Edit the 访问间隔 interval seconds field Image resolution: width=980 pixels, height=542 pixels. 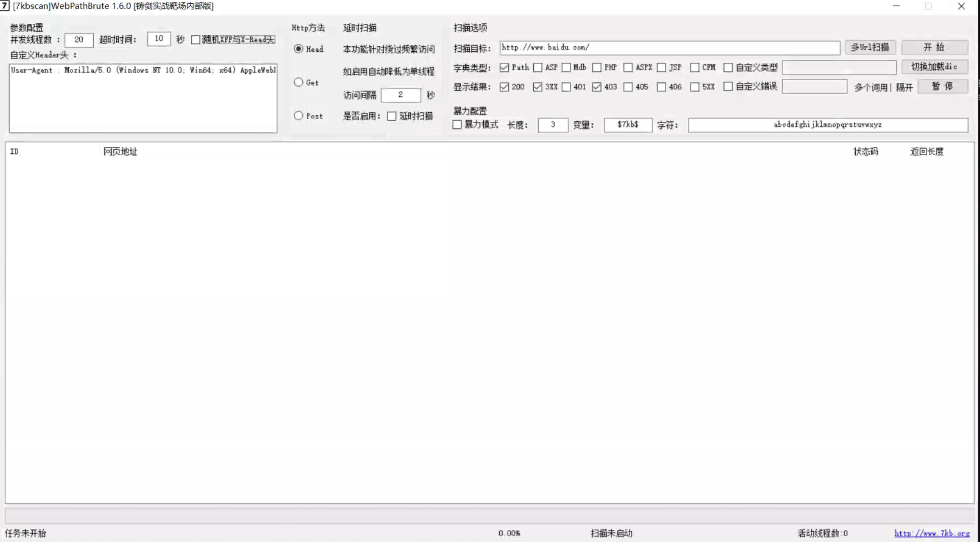[x=400, y=95]
